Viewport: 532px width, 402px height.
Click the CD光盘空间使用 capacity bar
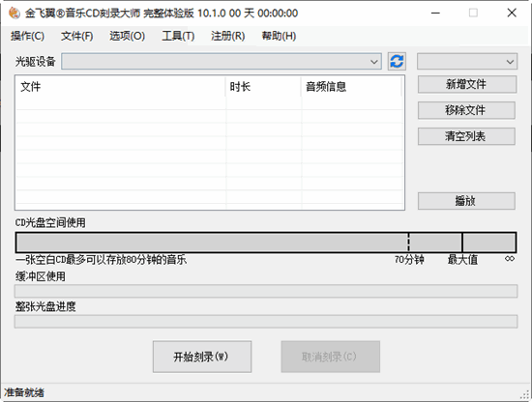(266, 243)
